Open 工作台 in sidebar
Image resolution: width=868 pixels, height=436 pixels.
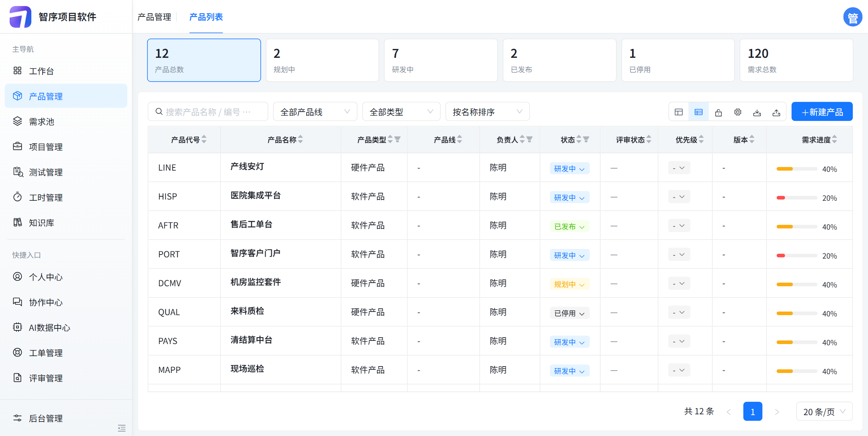pyautogui.click(x=66, y=71)
